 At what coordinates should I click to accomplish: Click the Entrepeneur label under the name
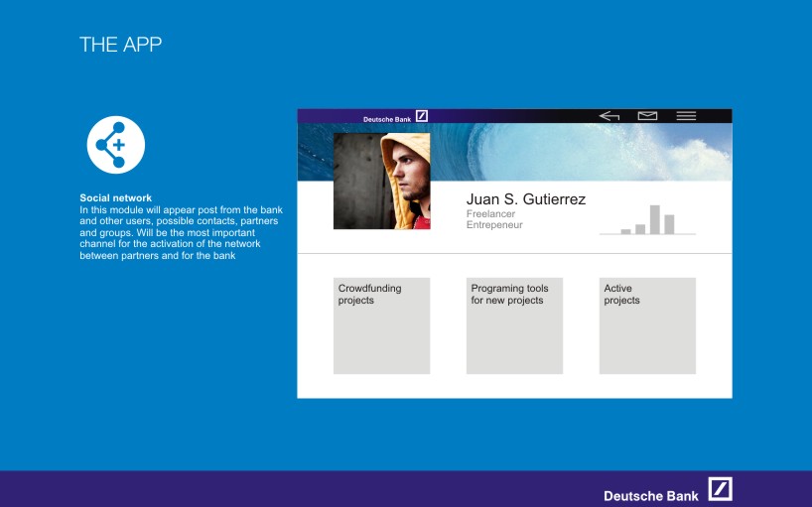coord(494,225)
